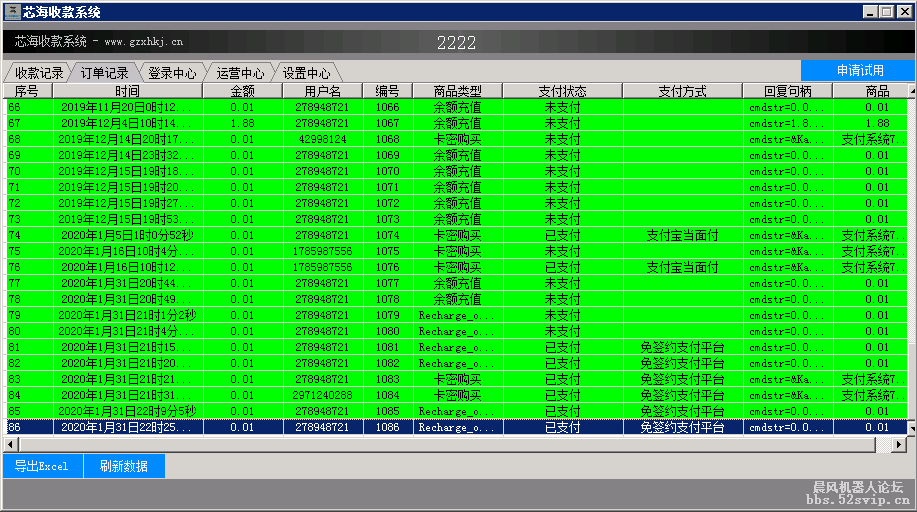Go to the 运营中心 tab
The height and width of the screenshot is (512, 917).
[x=240, y=73]
